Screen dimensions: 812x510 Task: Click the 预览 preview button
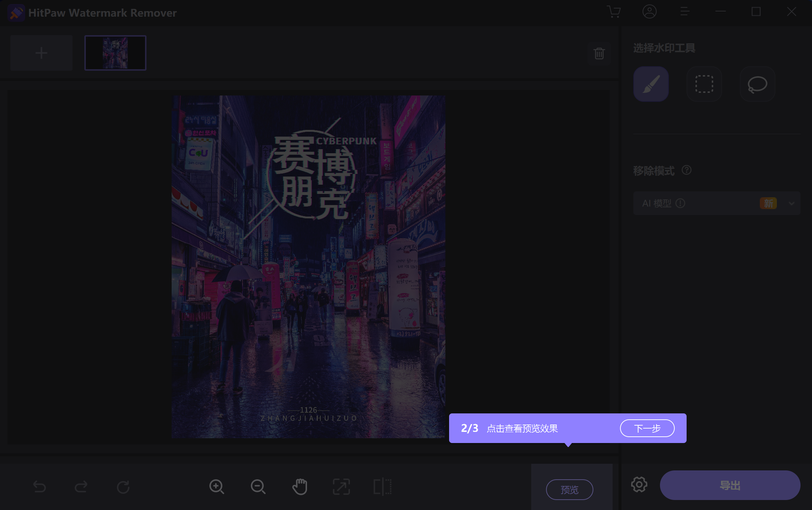569,490
